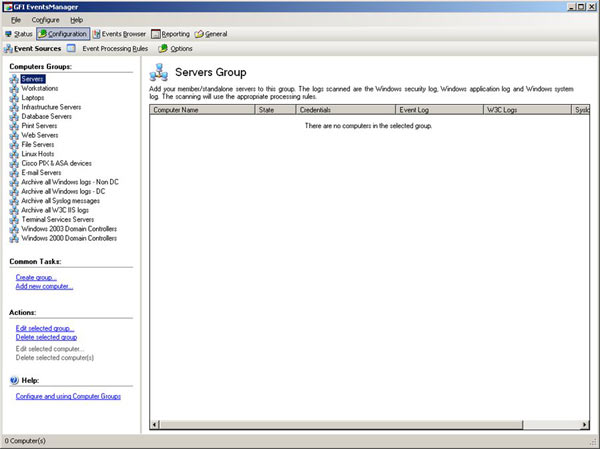Click the Laptops group icon
Viewport: 600px width, 449px height.
click(x=14, y=98)
